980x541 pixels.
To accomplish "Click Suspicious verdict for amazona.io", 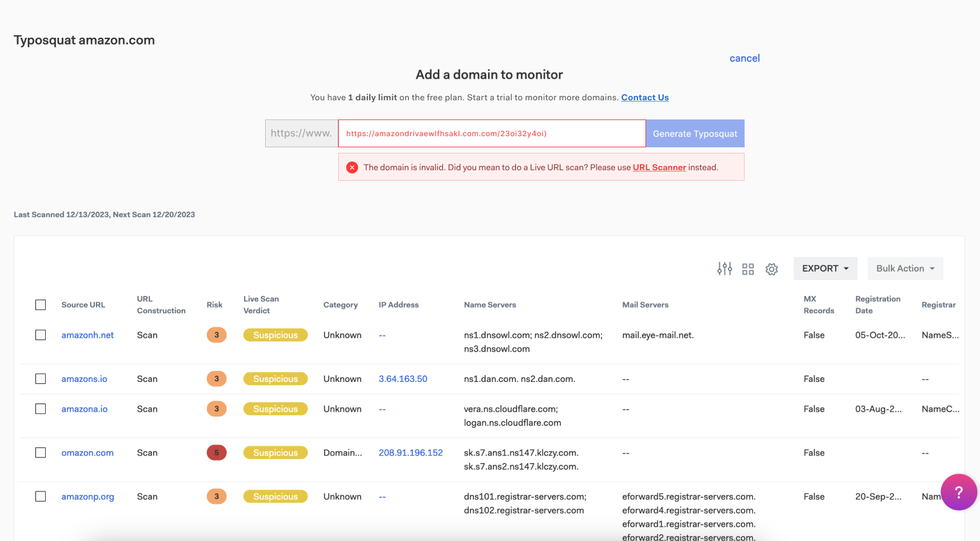I will click(276, 409).
